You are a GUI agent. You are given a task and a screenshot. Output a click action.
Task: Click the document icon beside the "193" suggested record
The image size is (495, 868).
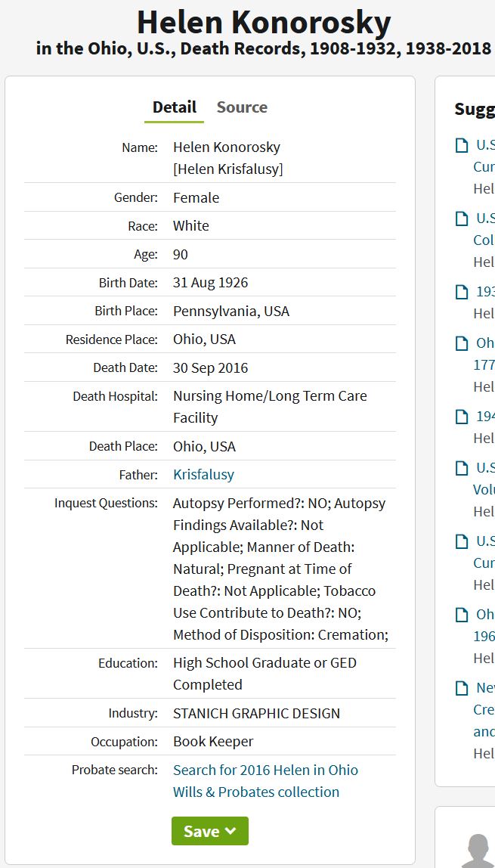click(x=461, y=292)
